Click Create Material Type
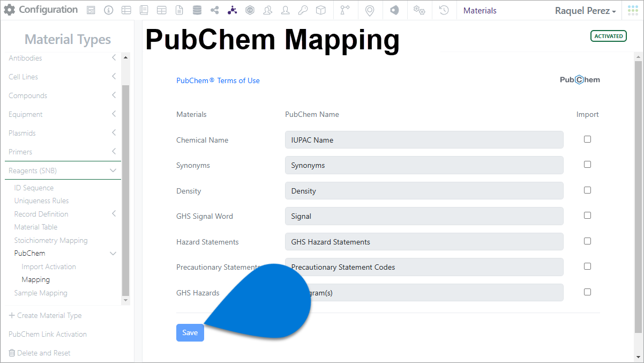 (x=49, y=315)
